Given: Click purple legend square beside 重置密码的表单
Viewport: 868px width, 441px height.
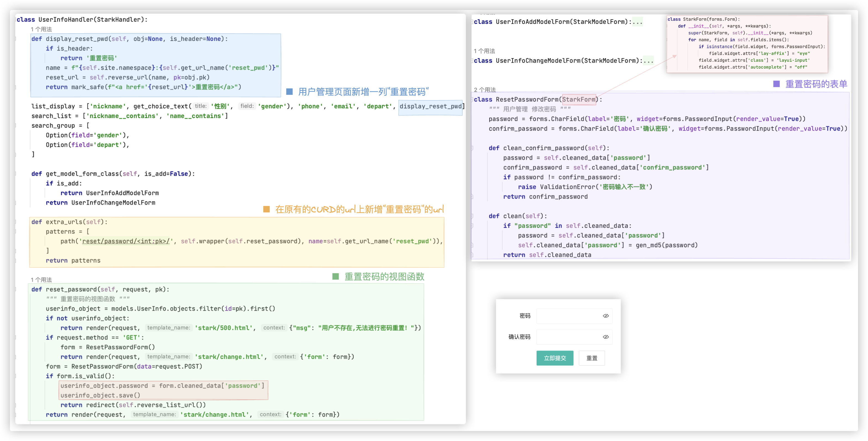Looking at the screenshot, I should click(776, 84).
